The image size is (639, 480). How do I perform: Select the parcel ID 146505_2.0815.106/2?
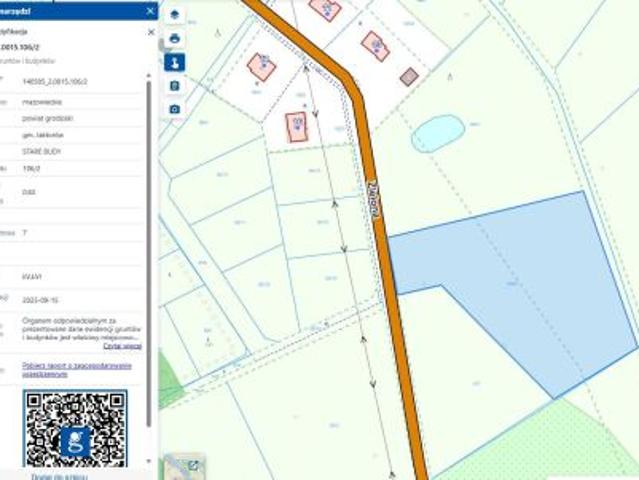pos(55,81)
